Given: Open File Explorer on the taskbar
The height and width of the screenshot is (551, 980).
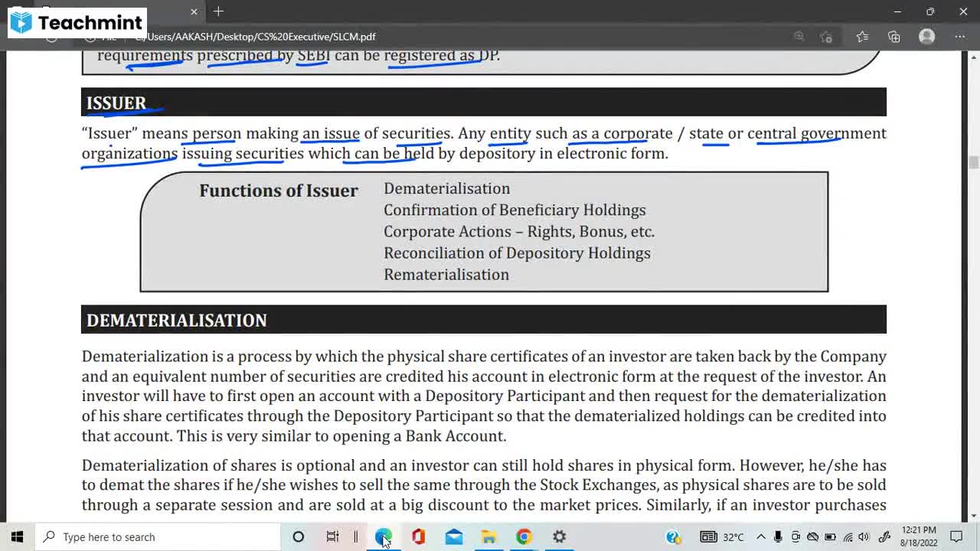Looking at the screenshot, I should 488,536.
